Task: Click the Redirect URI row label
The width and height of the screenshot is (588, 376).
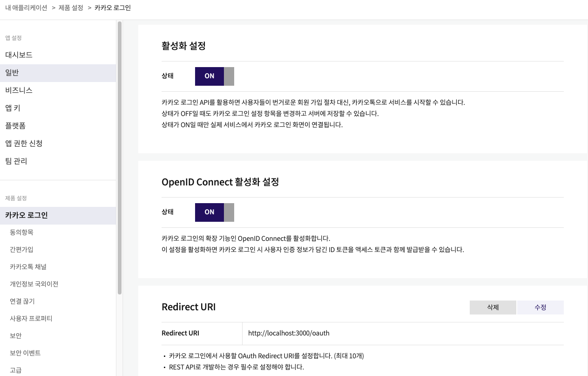Action: [180, 333]
